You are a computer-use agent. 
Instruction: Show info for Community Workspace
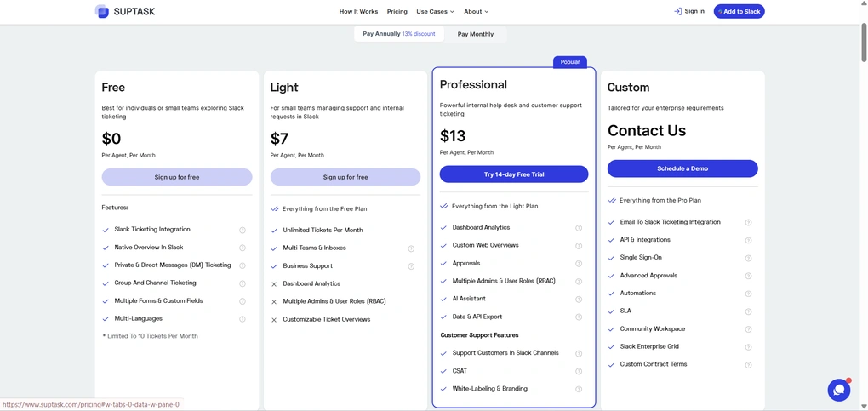[748, 329]
